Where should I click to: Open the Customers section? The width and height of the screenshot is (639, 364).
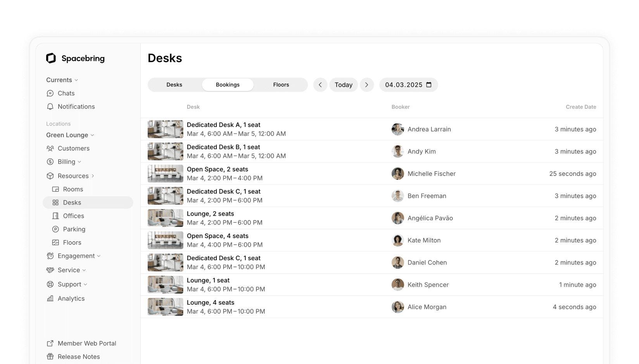tap(73, 148)
